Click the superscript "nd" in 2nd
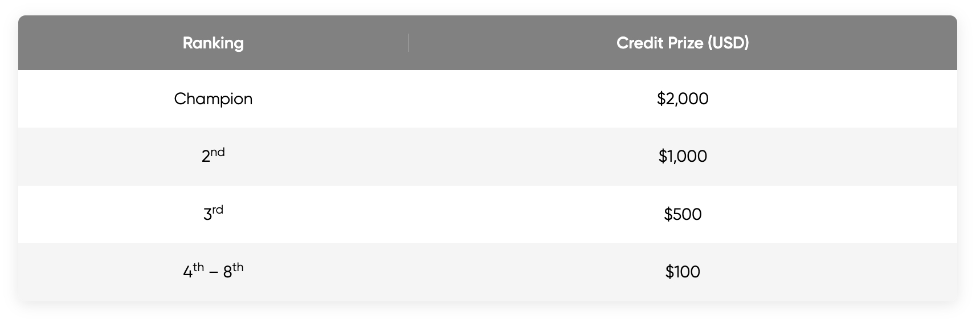Viewport: 980px width, 319px height. point(218,152)
